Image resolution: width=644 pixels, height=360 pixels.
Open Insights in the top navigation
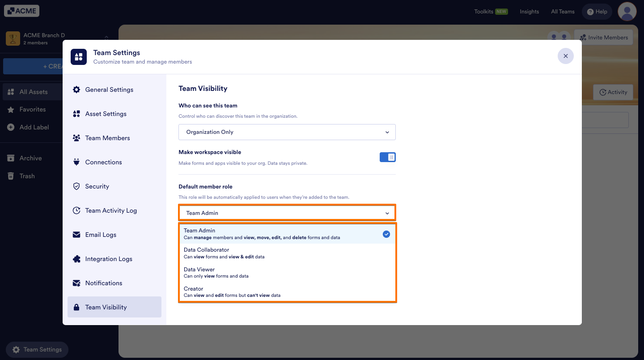pos(530,12)
